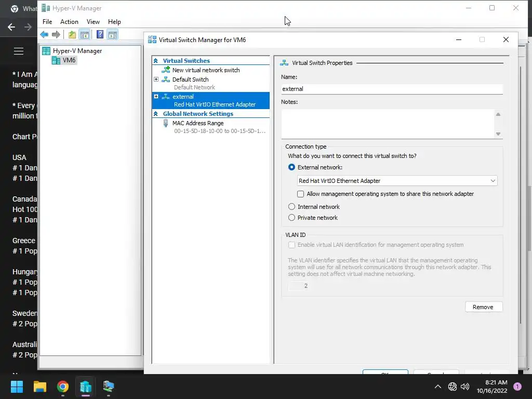
Task: Open File Explorer from the taskbar
Action: tap(39, 387)
